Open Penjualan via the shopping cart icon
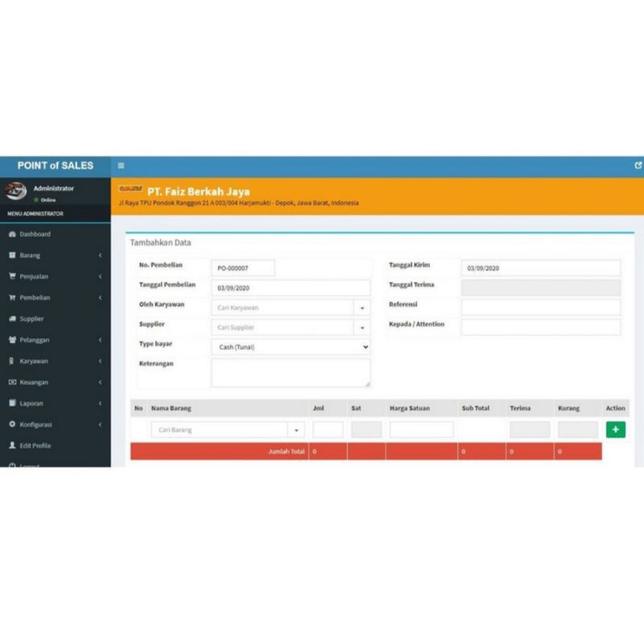Viewport: 644px width, 644px height. [10, 276]
